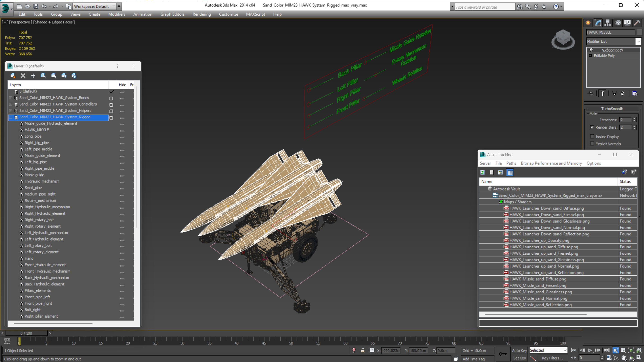Expand the Sand_Color_MIM23_HAWK_System_Helpers layer
644x362 pixels.
[x=11, y=111]
